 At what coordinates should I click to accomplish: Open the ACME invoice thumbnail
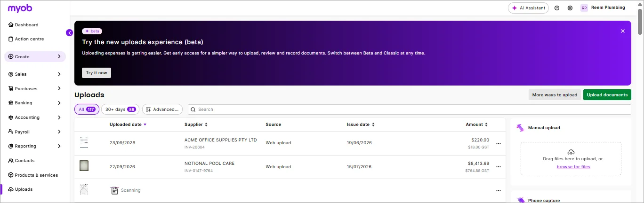[84, 142]
